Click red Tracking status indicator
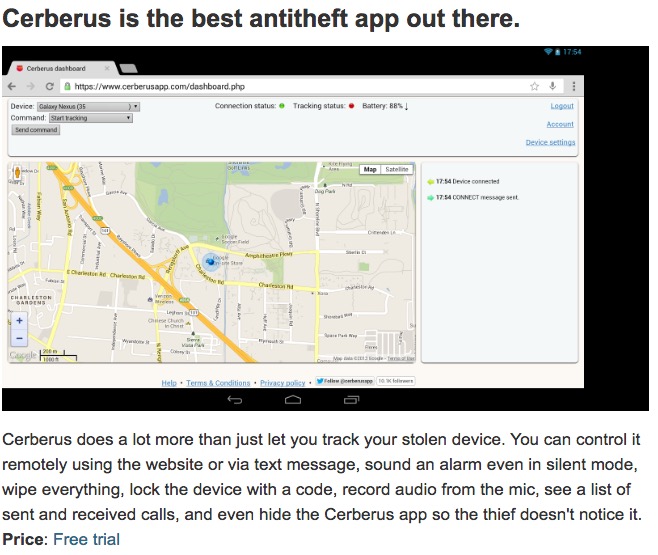The image size is (658, 555). [x=351, y=106]
